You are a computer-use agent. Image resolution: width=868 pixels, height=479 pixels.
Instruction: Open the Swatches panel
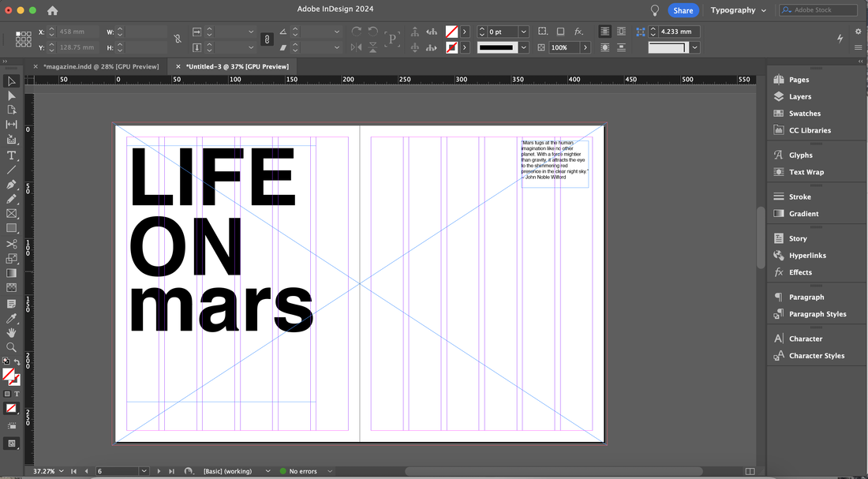pyautogui.click(x=804, y=114)
